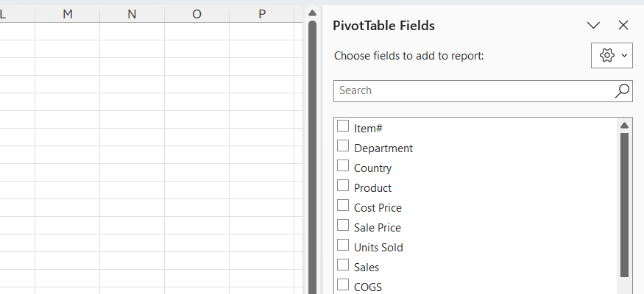Click the COGS field label
This screenshot has width=644, height=294.
(367, 287)
